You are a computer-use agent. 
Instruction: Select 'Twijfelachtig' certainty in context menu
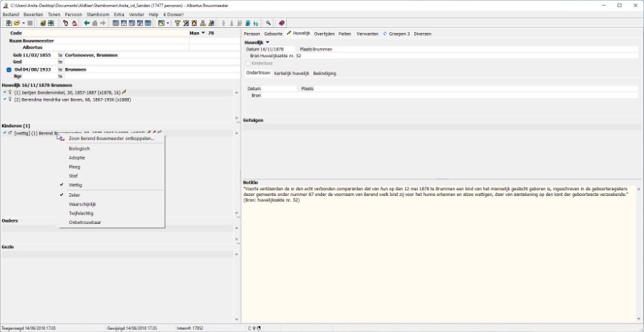point(81,213)
